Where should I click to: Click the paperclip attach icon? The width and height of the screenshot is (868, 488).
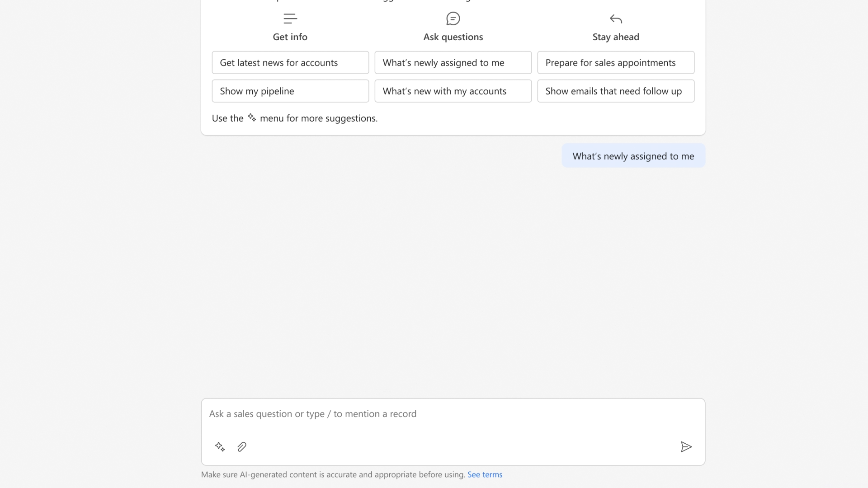coord(242,447)
